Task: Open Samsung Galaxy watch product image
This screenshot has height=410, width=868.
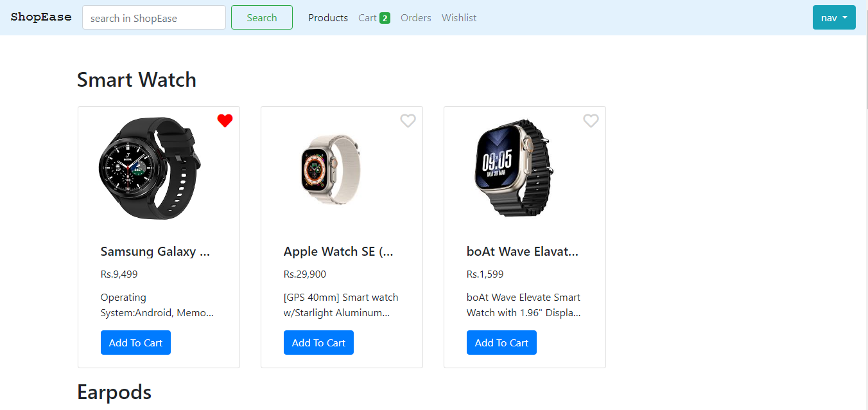Action: click(x=150, y=168)
